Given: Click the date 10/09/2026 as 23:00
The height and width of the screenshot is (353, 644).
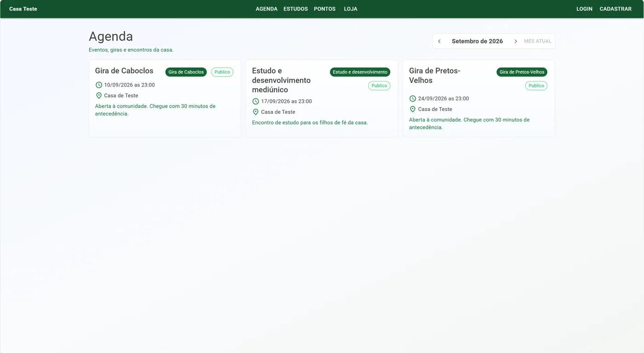Looking at the screenshot, I should [129, 85].
